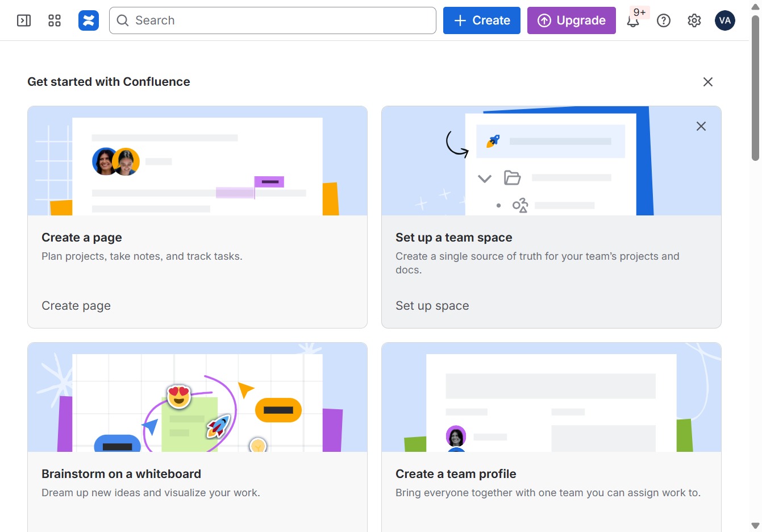
Task: Open the app switcher grid icon
Action: click(x=55, y=20)
